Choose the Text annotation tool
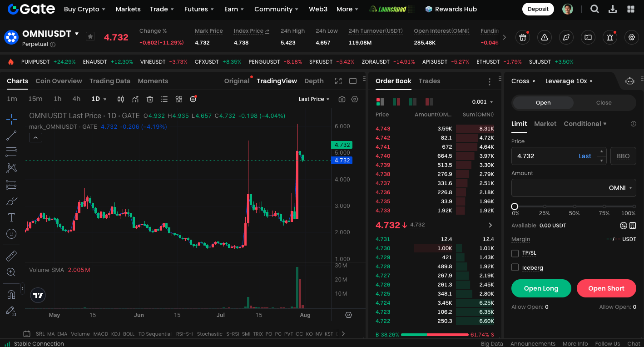Viewport: 644px width, 347px height. (x=12, y=217)
